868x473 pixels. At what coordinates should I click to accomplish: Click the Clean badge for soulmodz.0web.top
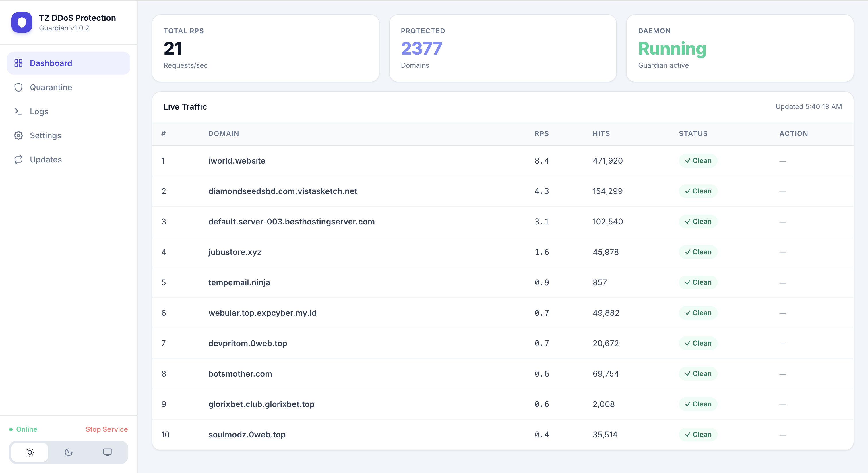pos(698,435)
